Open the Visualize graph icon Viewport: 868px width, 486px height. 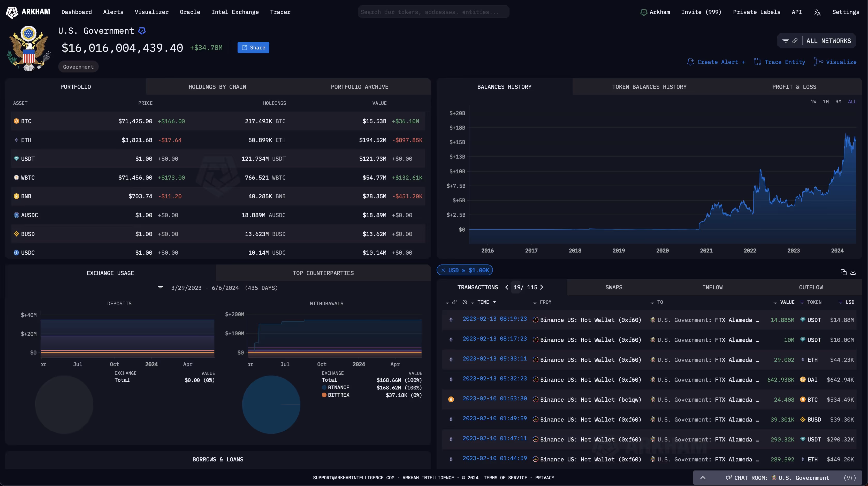pyautogui.click(x=818, y=62)
